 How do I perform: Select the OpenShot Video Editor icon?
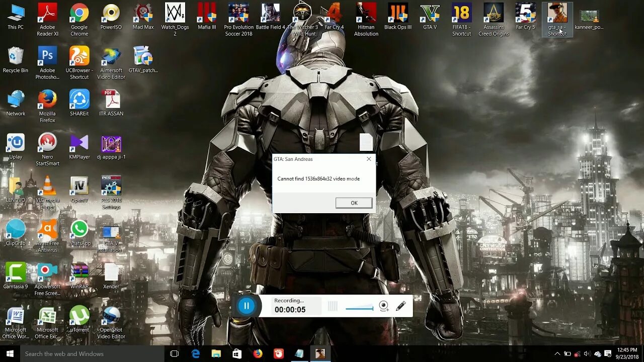pos(111,323)
